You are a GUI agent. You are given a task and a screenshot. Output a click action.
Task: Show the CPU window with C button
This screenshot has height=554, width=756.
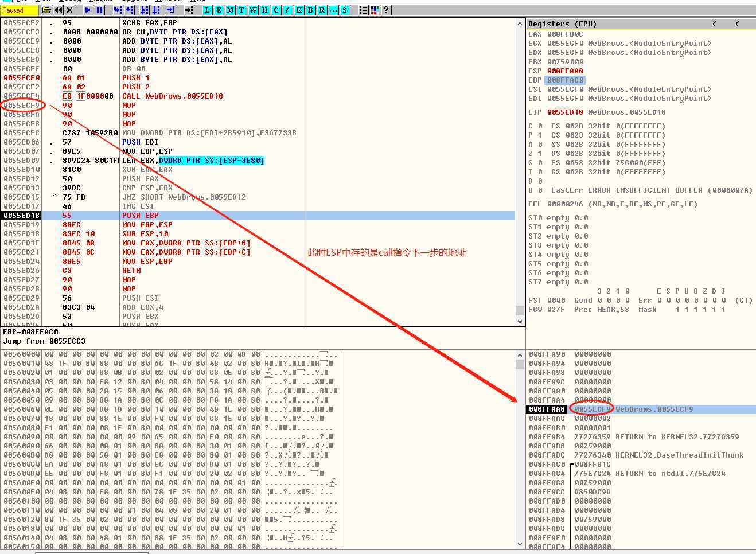276,10
